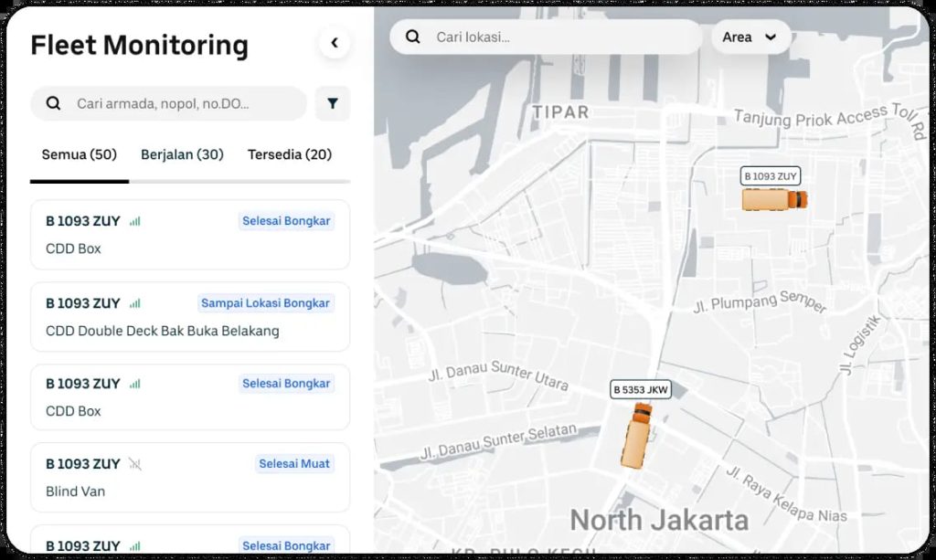
Task: Click the orange truck B 1093 ZUY on map
Action: tap(773, 199)
